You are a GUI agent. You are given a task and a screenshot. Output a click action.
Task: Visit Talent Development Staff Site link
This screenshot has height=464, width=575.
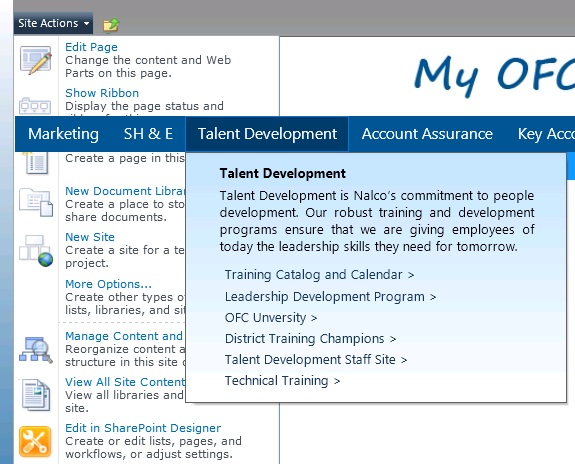[316, 360]
